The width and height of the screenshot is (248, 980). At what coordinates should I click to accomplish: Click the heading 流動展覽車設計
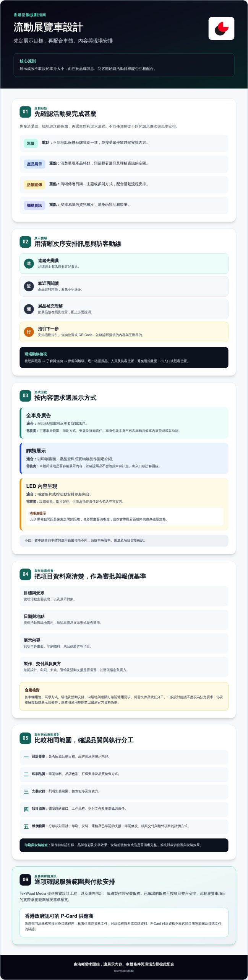pos(48,27)
